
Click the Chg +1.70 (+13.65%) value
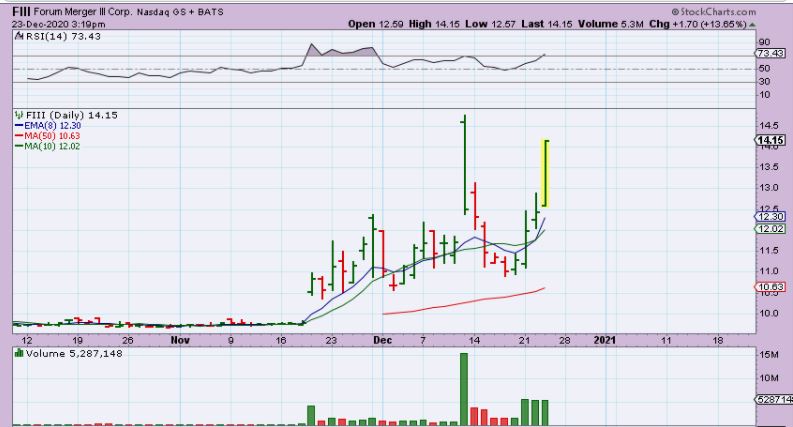(698, 24)
